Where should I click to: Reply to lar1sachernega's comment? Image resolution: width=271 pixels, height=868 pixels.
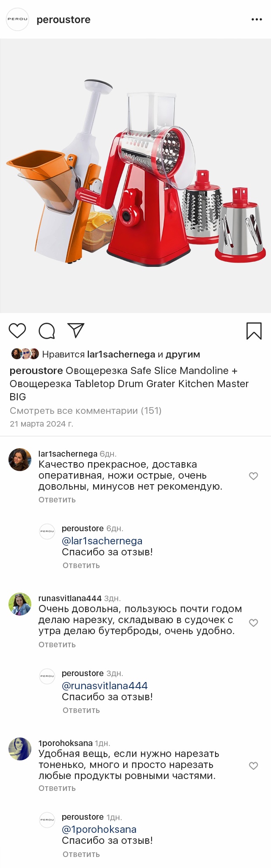pos(57,500)
